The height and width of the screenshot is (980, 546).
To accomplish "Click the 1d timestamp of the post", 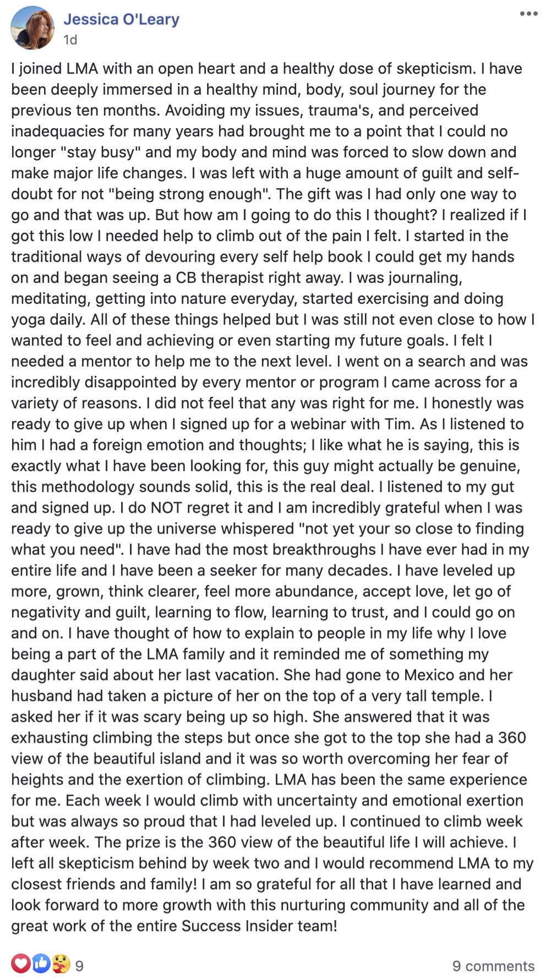I will click(70, 40).
